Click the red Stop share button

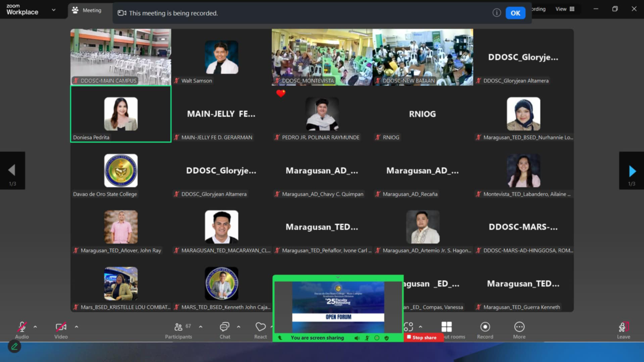coord(423,338)
